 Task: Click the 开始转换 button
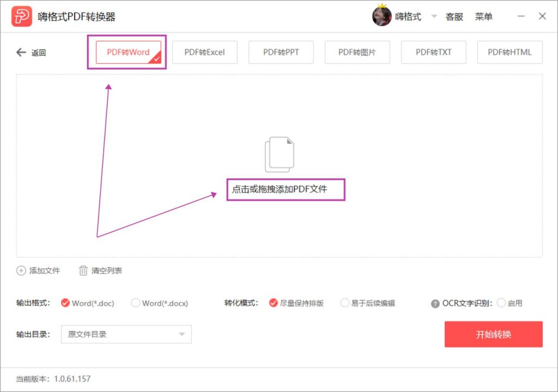coord(494,334)
